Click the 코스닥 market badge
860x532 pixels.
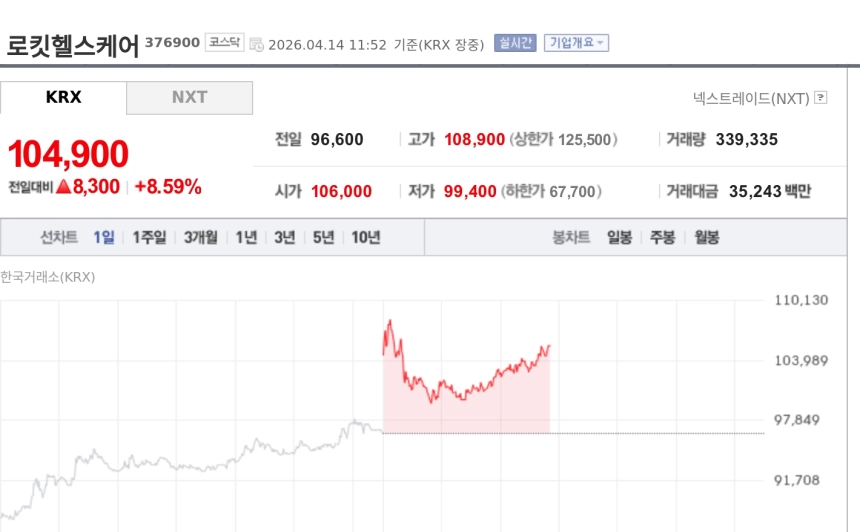click(224, 42)
